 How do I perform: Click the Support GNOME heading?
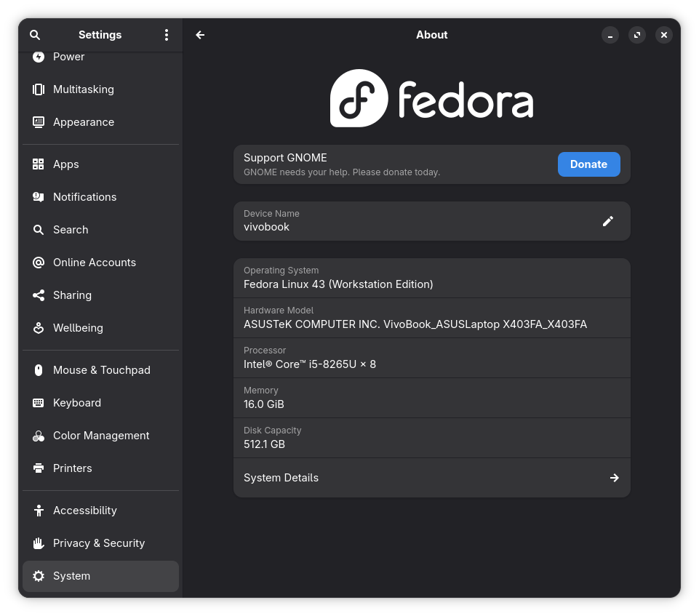pos(285,158)
